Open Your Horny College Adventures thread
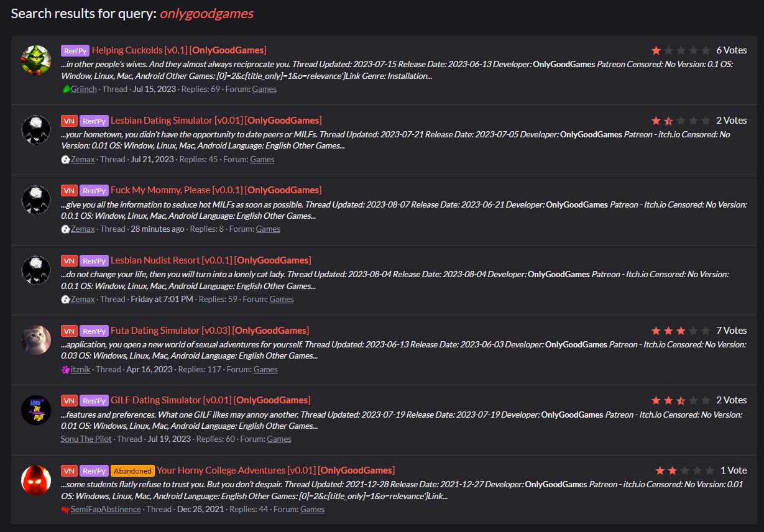 [275, 470]
